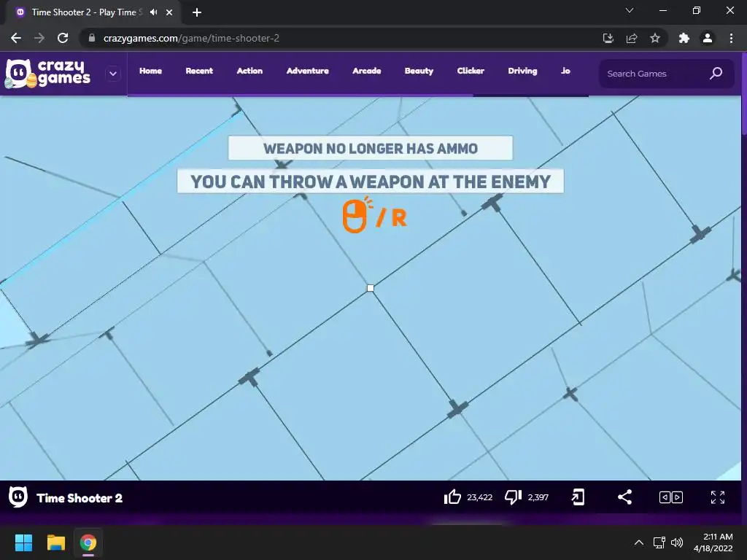Viewport: 747px width, 560px height.
Task: Click the 2,397 dislikes count
Action: 538,497
